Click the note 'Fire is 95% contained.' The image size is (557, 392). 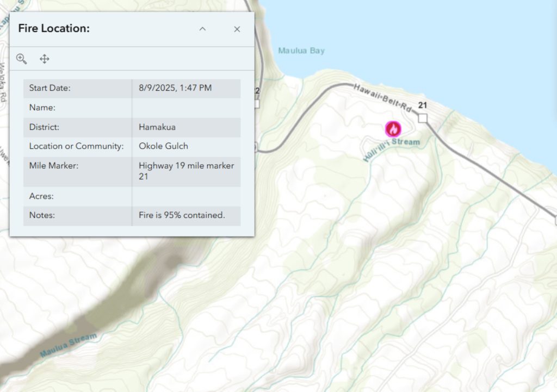tap(182, 215)
